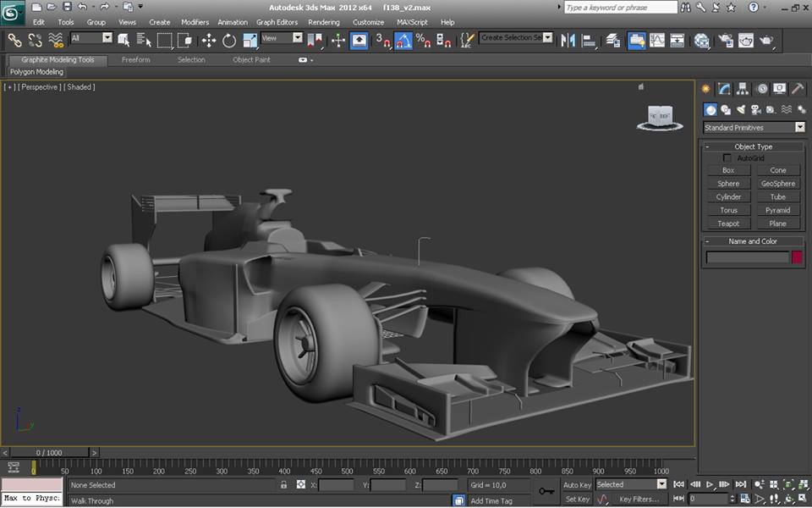Click Select and Manipulate icon
This screenshot has width=812, height=508.
coord(338,40)
